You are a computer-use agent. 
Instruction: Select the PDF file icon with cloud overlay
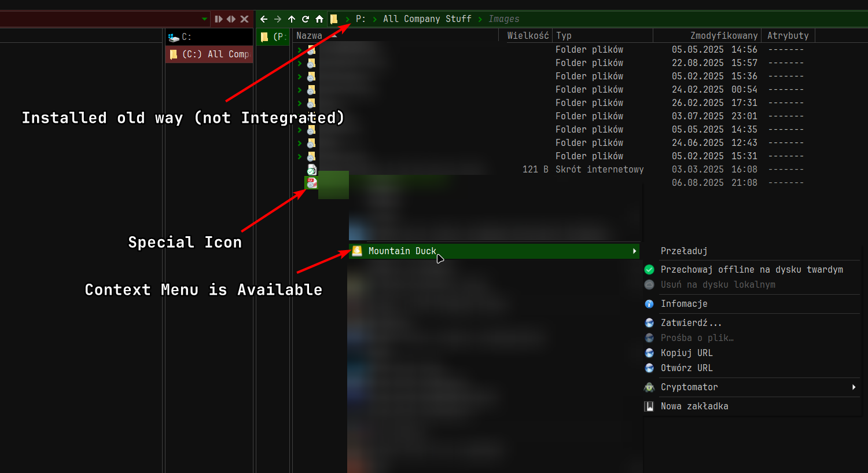[x=312, y=183]
